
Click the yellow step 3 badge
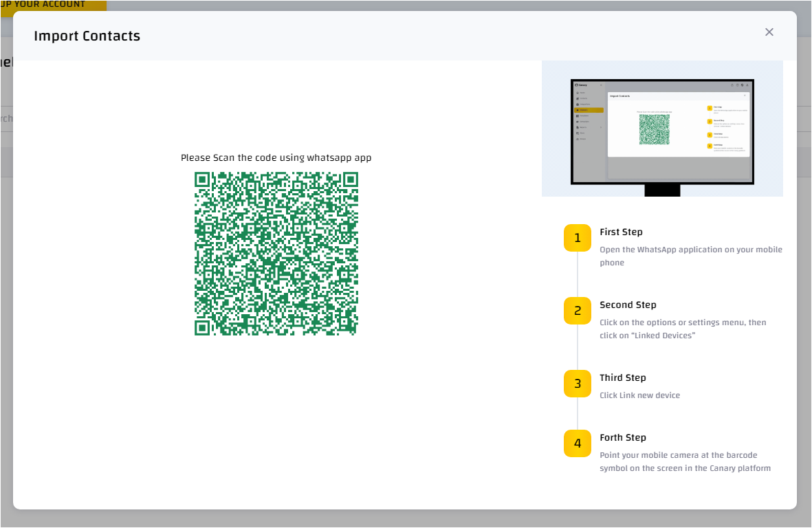coord(578,384)
